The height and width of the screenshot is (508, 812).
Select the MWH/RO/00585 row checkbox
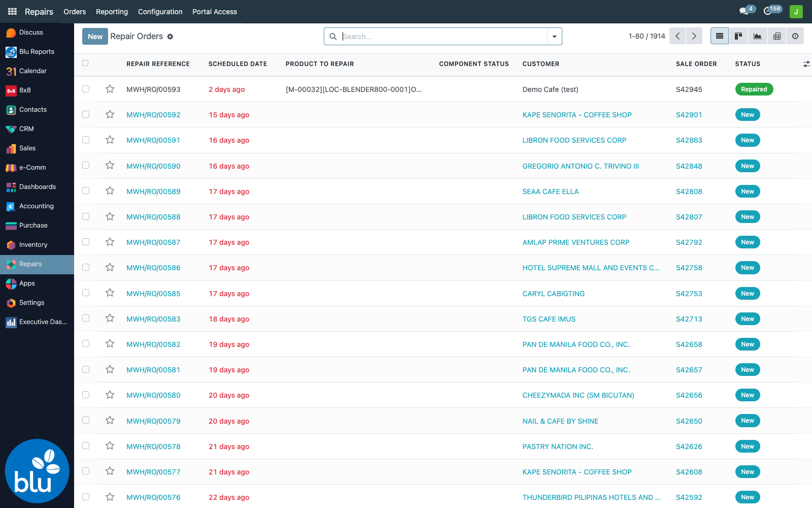86,293
